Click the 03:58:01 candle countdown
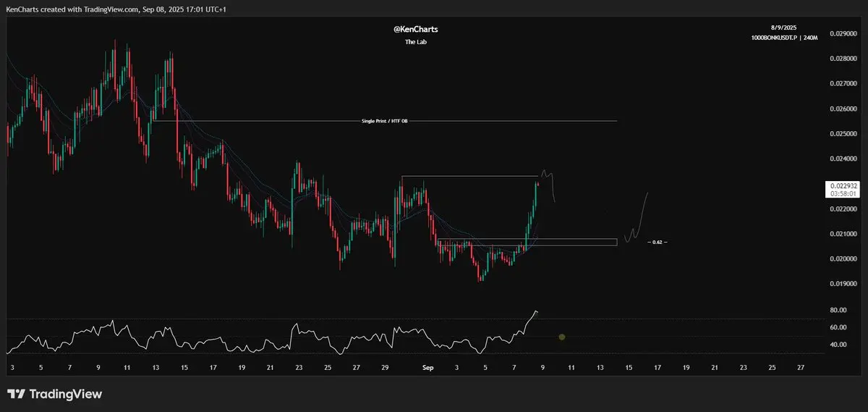The width and height of the screenshot is (868, 412). 842,194
